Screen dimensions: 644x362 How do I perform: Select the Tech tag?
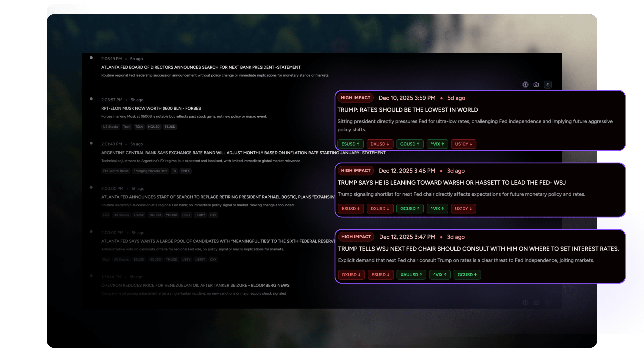(127, 127)
